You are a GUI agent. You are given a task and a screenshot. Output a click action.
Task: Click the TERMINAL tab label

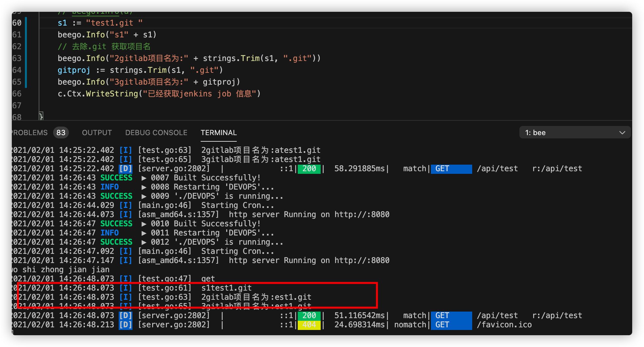pyautogui.click(x=218, y=133)
